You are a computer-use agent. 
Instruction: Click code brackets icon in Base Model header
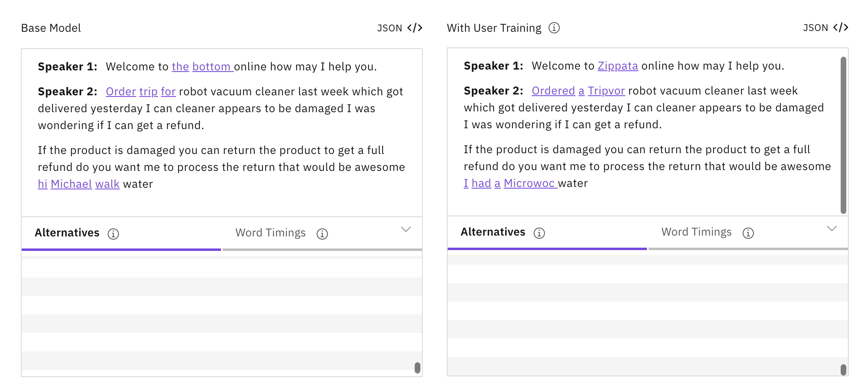pos(415,28)
